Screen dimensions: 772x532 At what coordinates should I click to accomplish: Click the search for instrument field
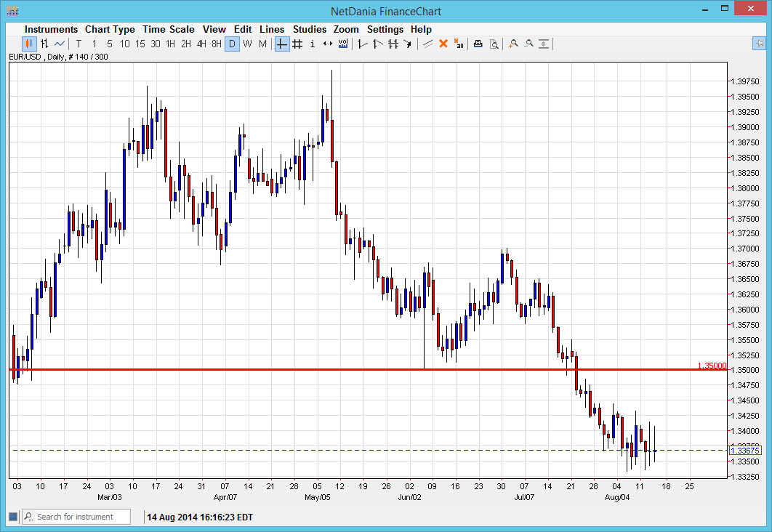coord(76,516)
